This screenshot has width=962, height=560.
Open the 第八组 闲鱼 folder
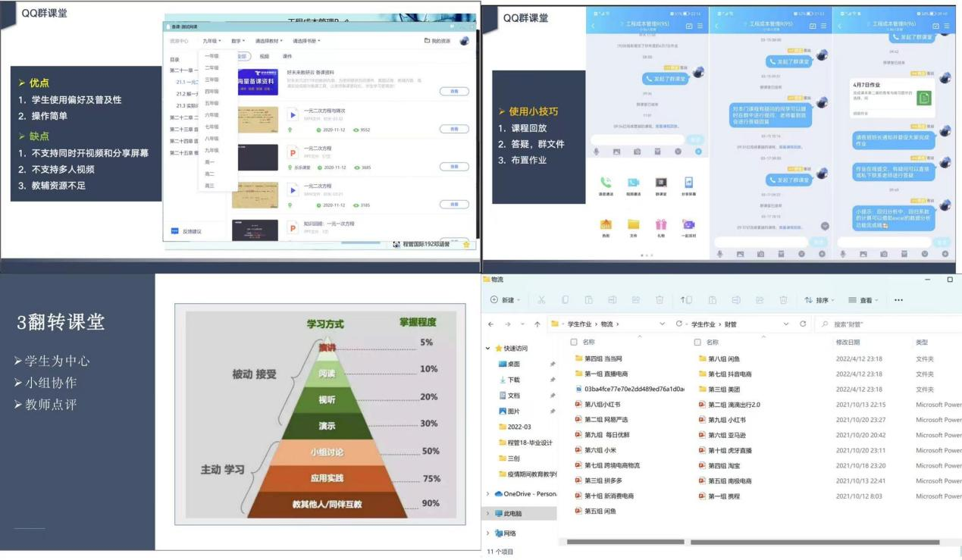point(719,358)
